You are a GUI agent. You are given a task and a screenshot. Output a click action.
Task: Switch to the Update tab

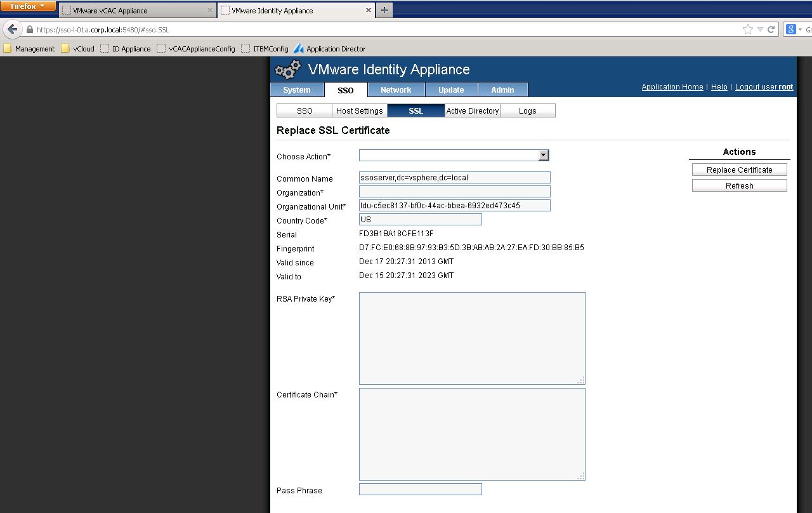coord(451,90)
